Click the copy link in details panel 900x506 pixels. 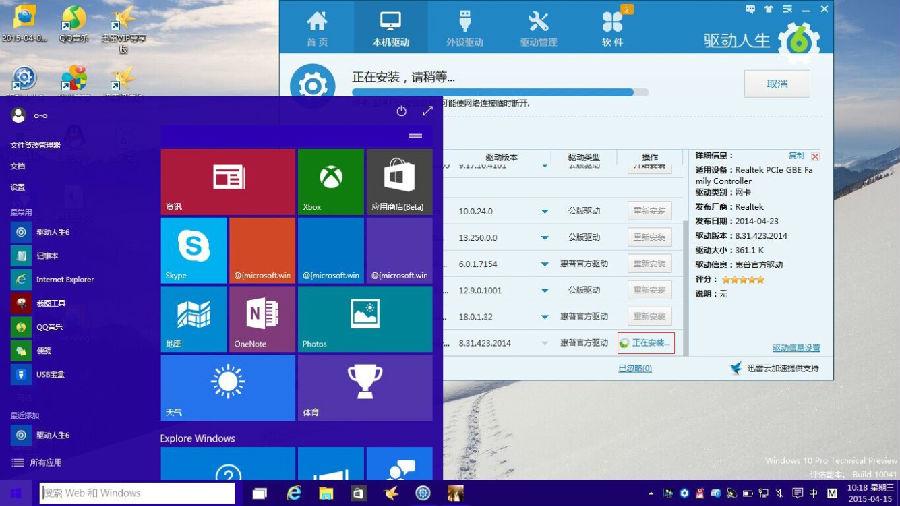click(x=796, y=155)
